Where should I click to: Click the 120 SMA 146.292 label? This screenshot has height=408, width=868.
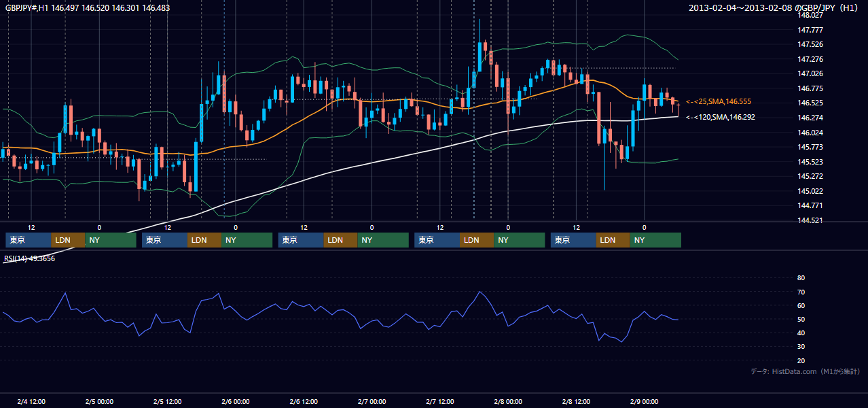pos(721,117)
